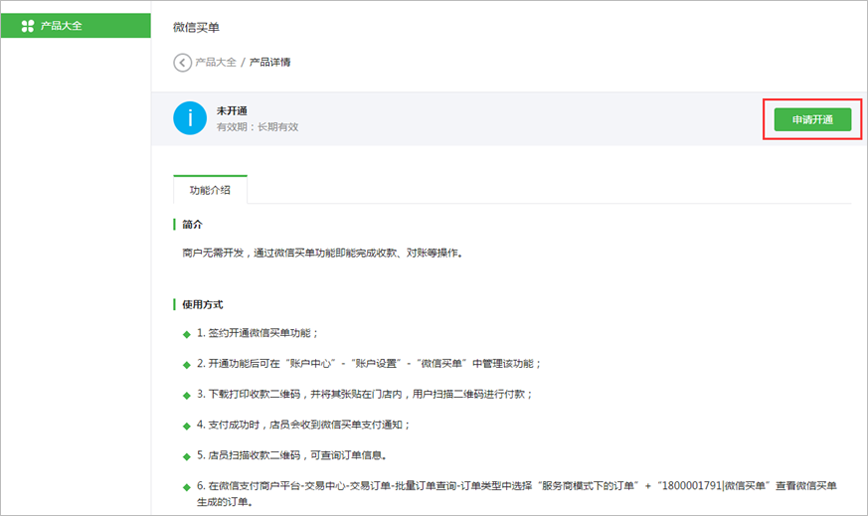
Task: Click step 1 签约开通微信买单功能
Action: (257, 333)
